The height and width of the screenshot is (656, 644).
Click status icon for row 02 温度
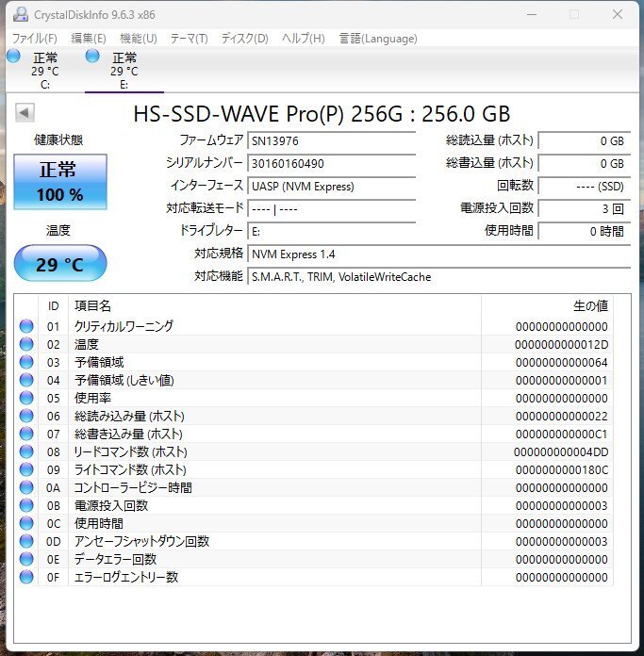[26, 344]
